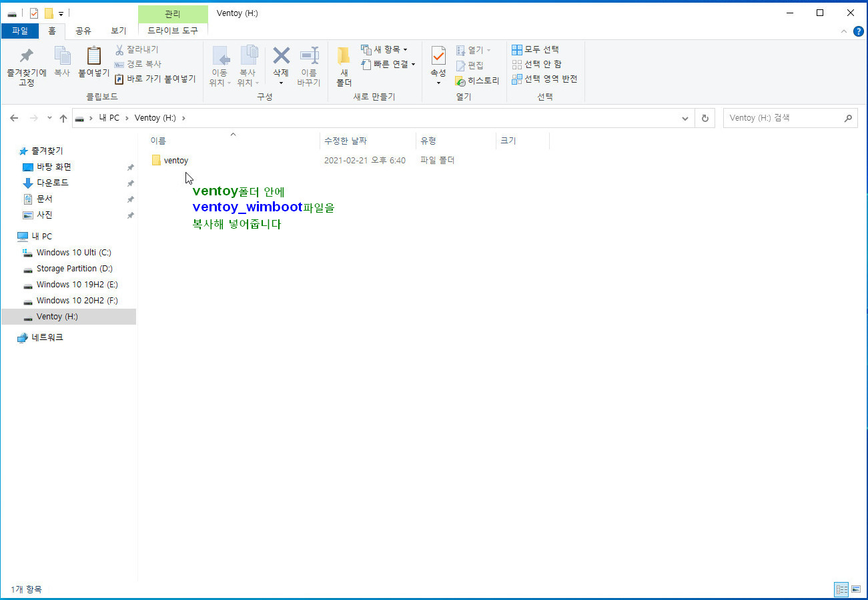The width and height of the screenshot is (868, 600).
Task: Click the Properties (속성) checkmark icon
Action: tap(438, 56)
